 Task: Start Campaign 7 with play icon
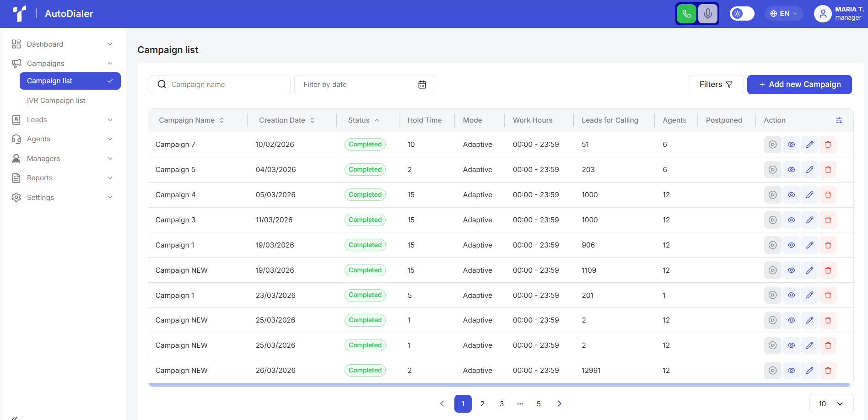pyautogui.click(x=772, y=145)
